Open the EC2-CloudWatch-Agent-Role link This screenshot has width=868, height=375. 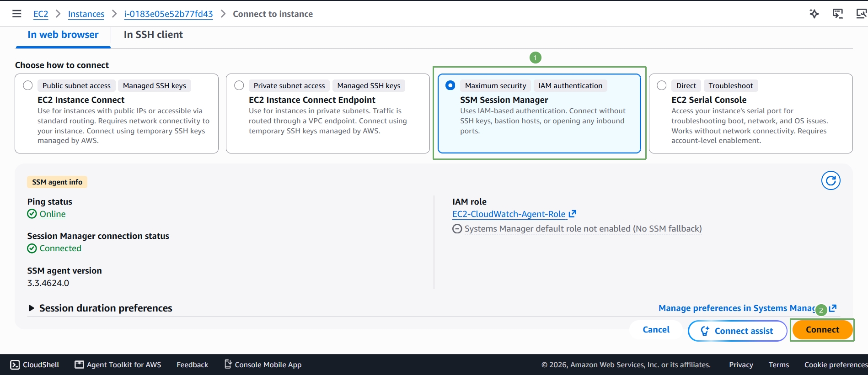coord(509,214)
